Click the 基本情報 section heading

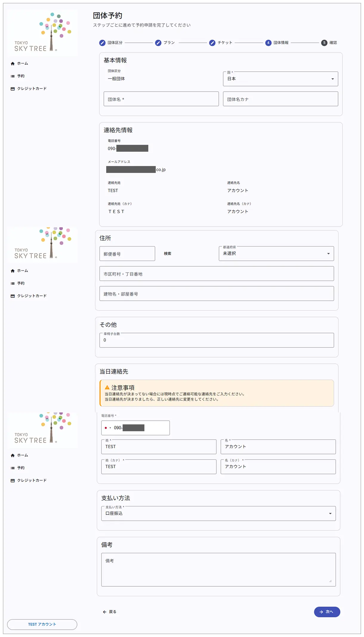115,60
